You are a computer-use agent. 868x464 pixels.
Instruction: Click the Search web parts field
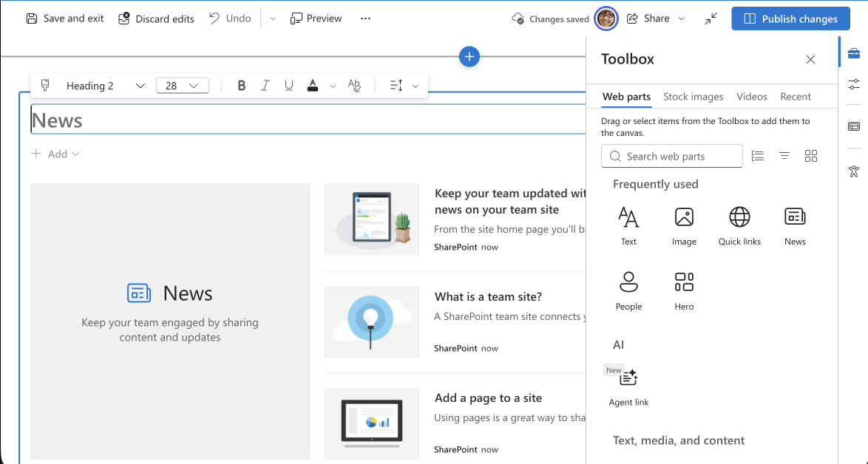(x=671, y=156)
